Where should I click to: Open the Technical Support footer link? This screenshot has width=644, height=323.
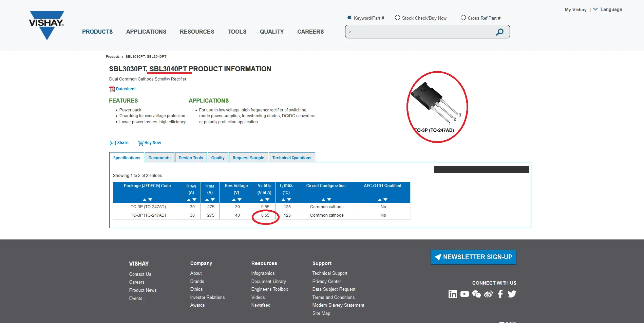coord(330,273)
